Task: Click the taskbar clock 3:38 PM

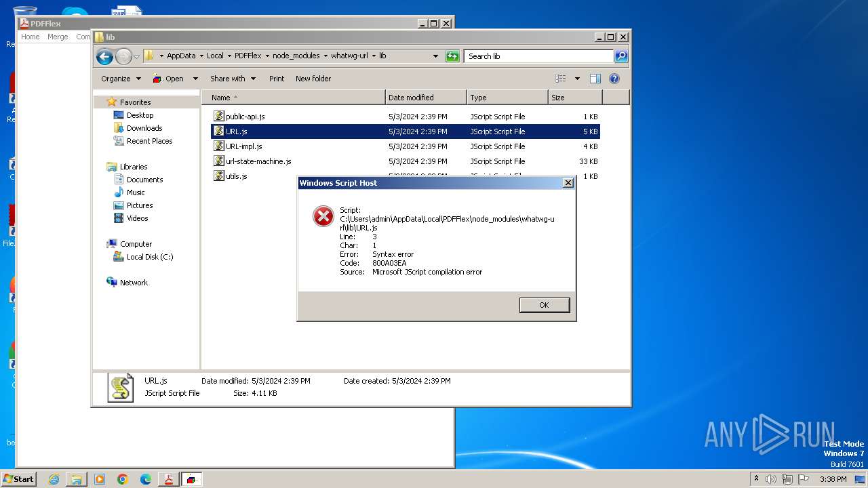Action: click(x=833, y=479)
